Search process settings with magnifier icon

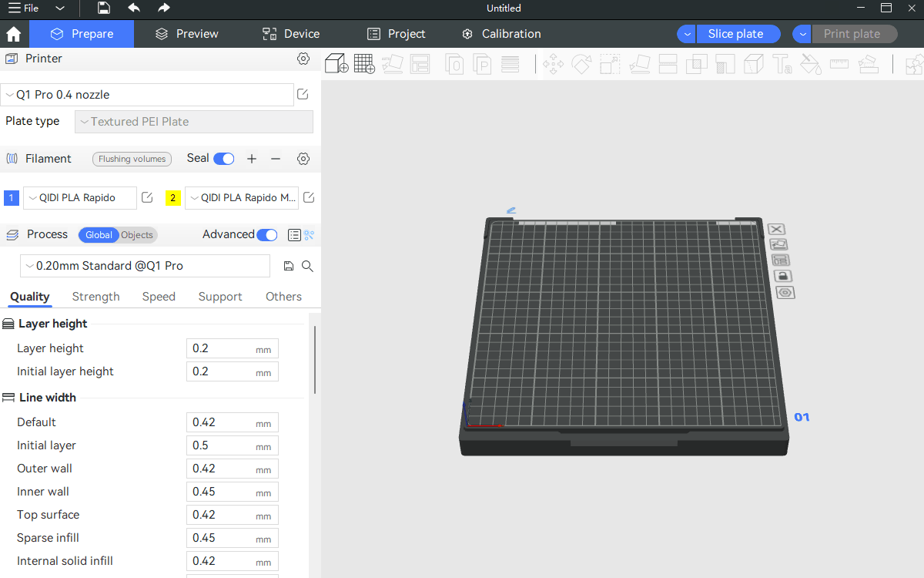coord(307,266)
